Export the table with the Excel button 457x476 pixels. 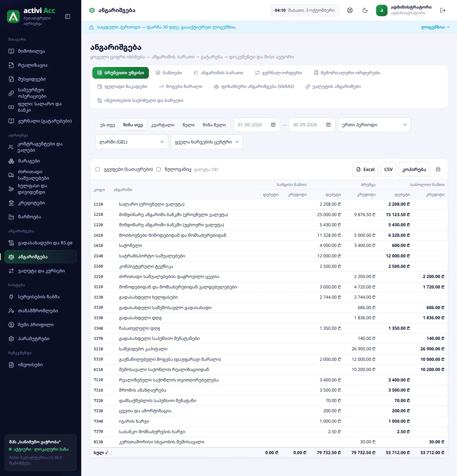(365, 169)
